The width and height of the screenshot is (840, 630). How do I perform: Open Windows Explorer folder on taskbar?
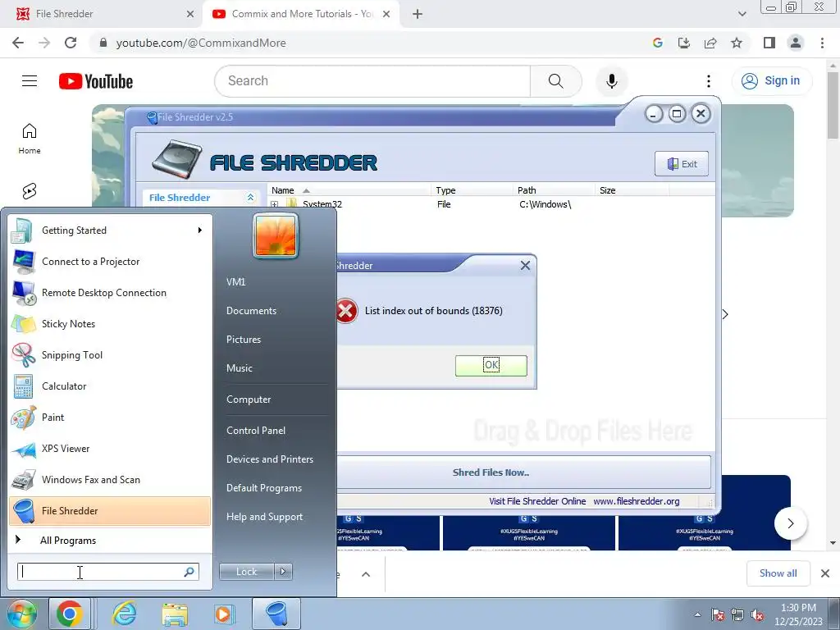pos(175,614)
